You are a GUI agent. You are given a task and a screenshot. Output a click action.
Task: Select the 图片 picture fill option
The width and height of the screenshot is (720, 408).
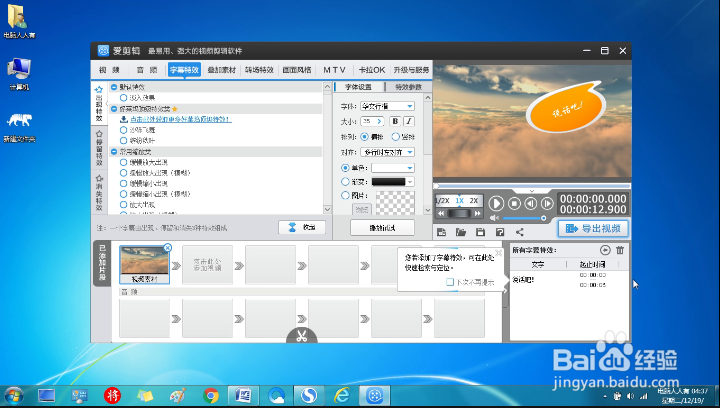(345, 196)
